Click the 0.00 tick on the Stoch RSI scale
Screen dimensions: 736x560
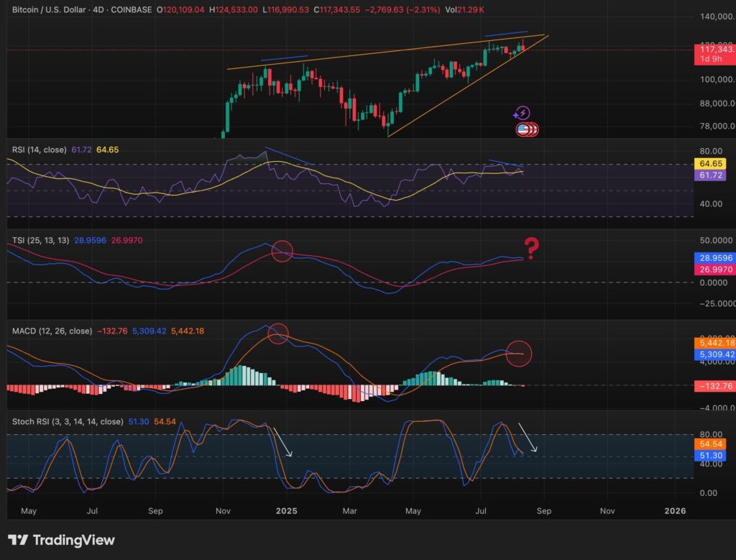coord(708,493)
